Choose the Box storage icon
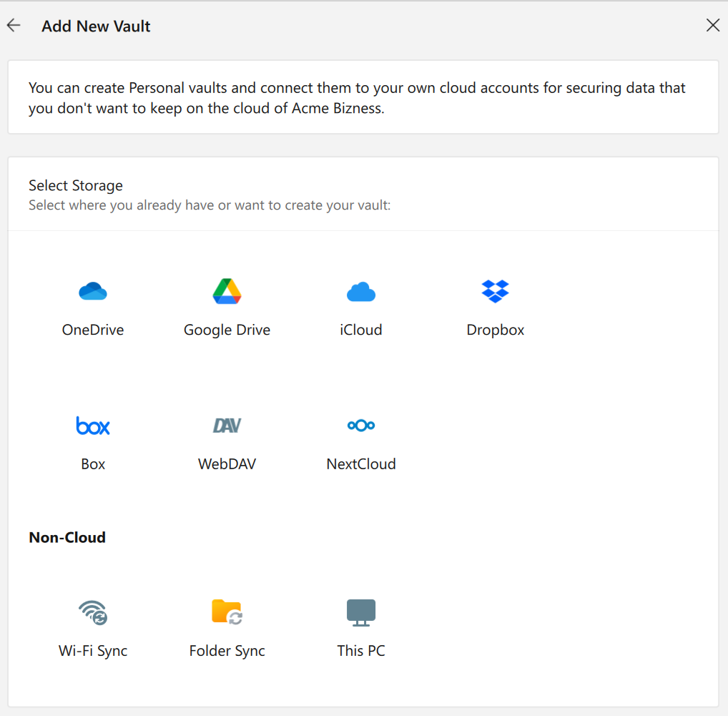The height and width of the screenshot is (716, 728). tap(93, 426)
